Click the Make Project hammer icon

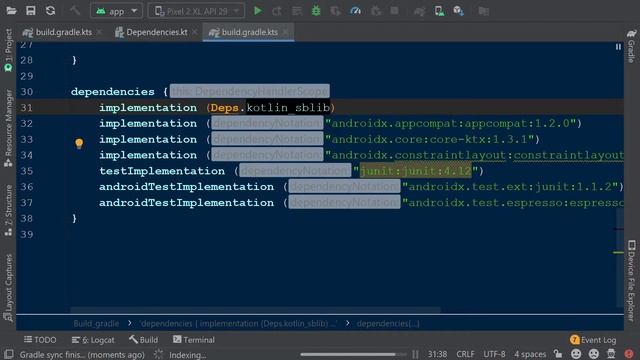74,11
